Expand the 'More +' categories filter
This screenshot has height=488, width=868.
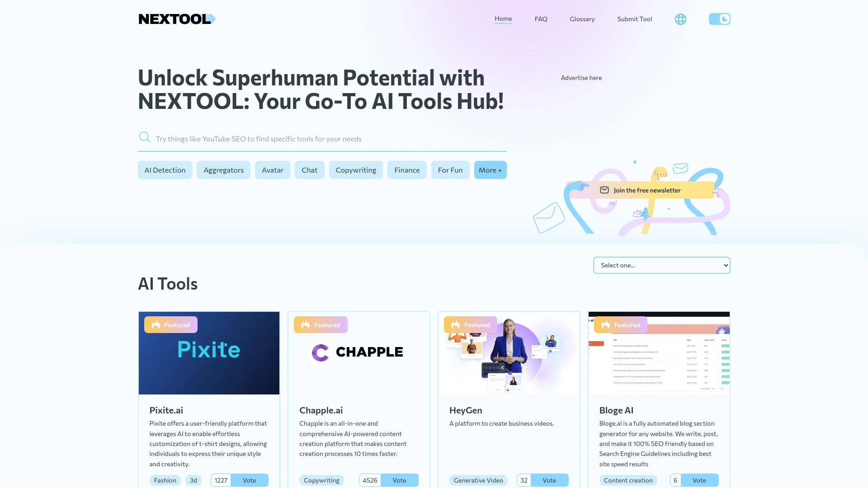pyautogui.click(x=490, y=170)
